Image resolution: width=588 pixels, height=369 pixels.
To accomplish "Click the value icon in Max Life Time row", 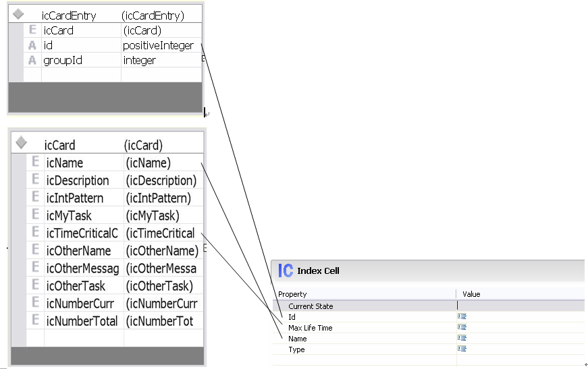I will tap(462, 327).
